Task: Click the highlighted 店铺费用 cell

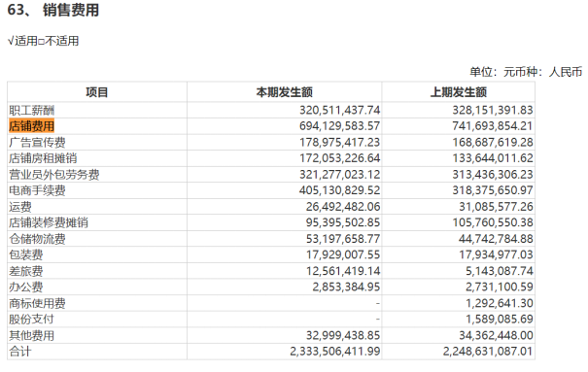Action: 31,126
